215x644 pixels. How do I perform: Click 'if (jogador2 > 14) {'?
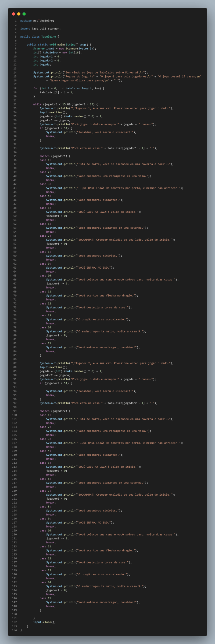(56, 383)
